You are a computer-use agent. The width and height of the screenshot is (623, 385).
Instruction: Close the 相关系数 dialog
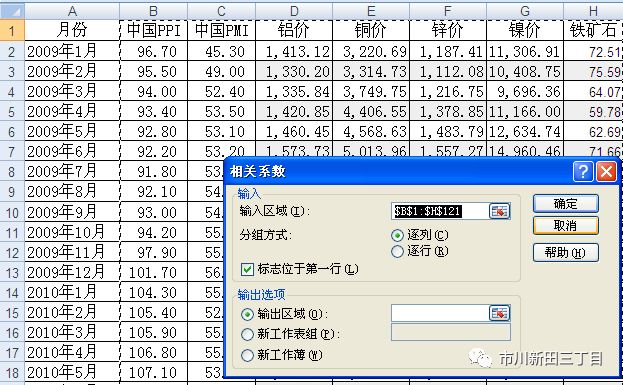point(606,172)
